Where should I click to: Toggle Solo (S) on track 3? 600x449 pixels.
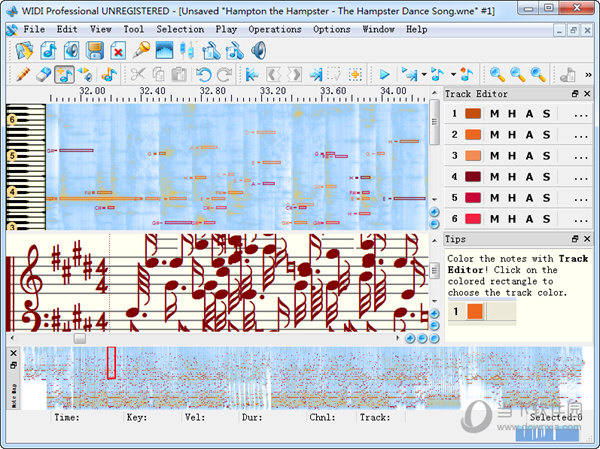click(x=546, y=156)
